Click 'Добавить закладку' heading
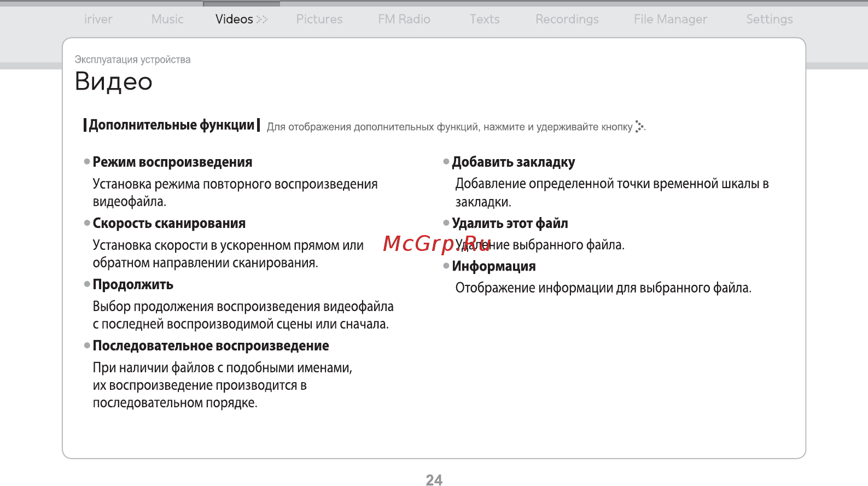The width and height of the screenshot is (868, 486). [514, 162]
